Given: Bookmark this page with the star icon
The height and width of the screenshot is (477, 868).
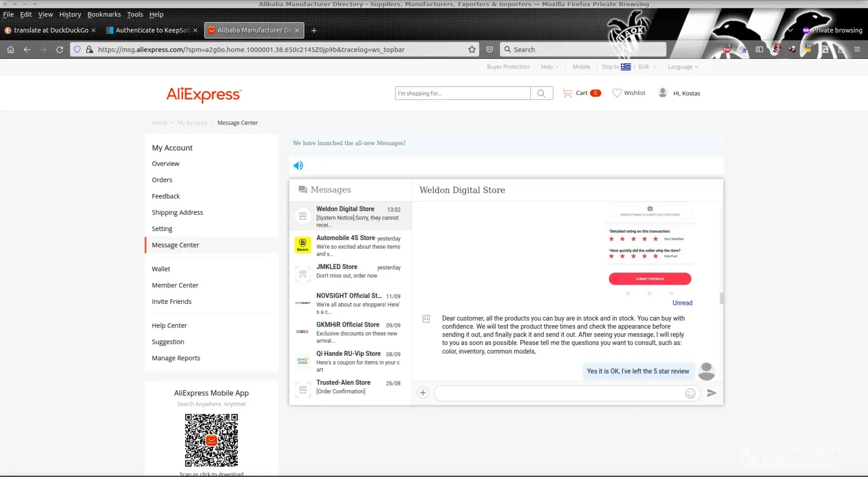Looking at the screenshot, I should [x=472, y=50].
